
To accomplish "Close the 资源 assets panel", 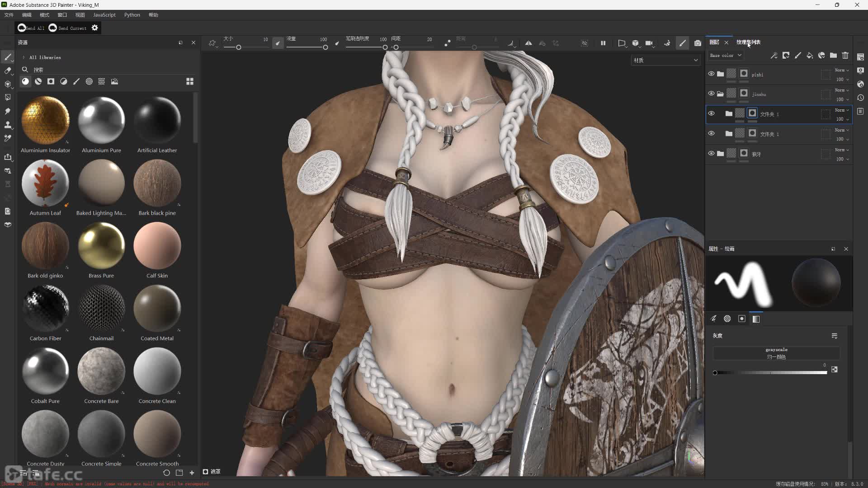I will [193, 42].
